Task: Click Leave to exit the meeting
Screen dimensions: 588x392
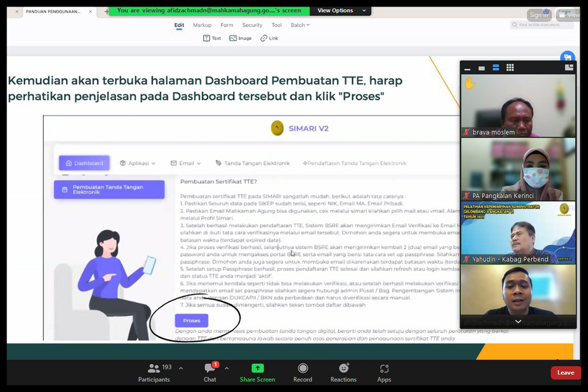Action: coord(565,372)
